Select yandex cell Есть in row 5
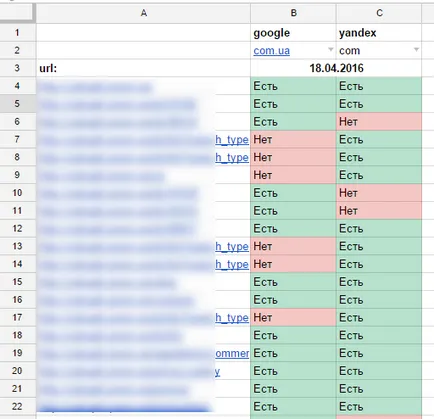The image size is (434, 419). point(379,104)
